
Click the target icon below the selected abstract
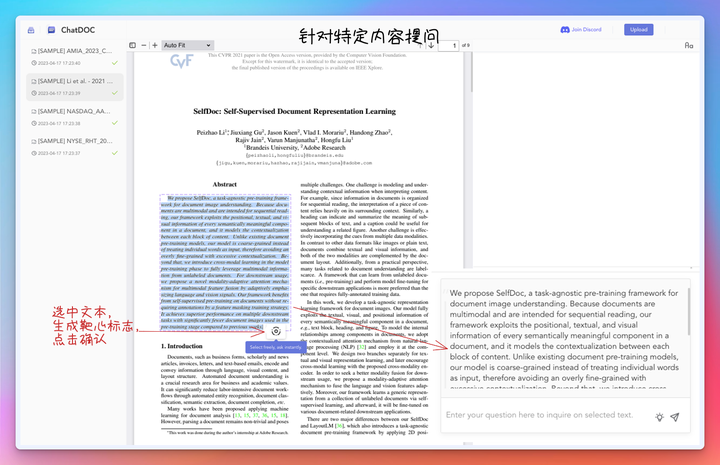pyautogui.click(x=276, y=331)
